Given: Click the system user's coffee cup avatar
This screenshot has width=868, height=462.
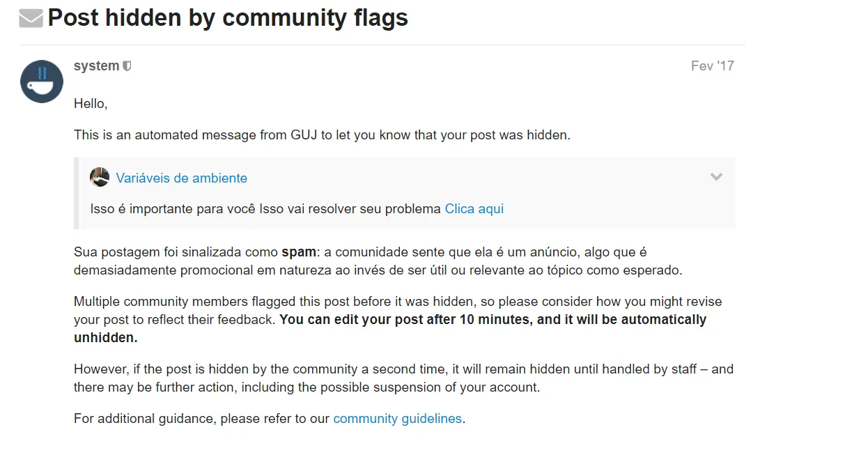Looking at the screenshot, I should (x=42, y=82).
